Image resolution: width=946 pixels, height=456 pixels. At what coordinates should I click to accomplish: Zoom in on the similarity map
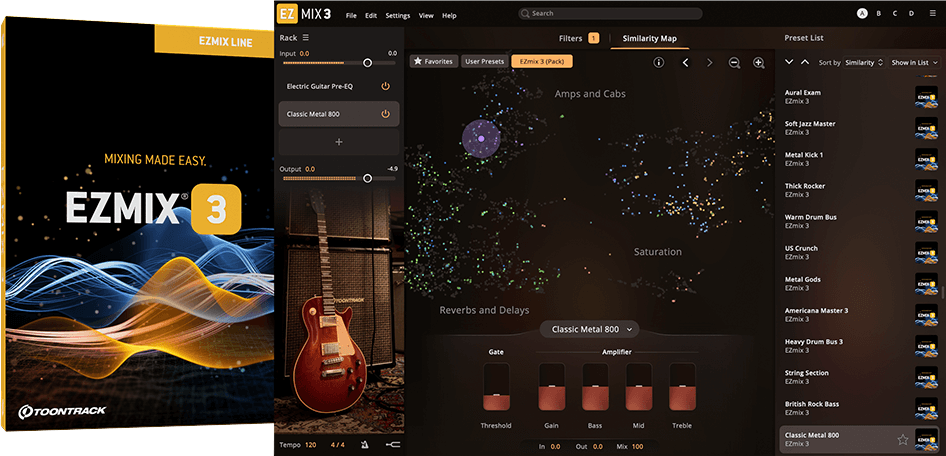click(759, 62)
